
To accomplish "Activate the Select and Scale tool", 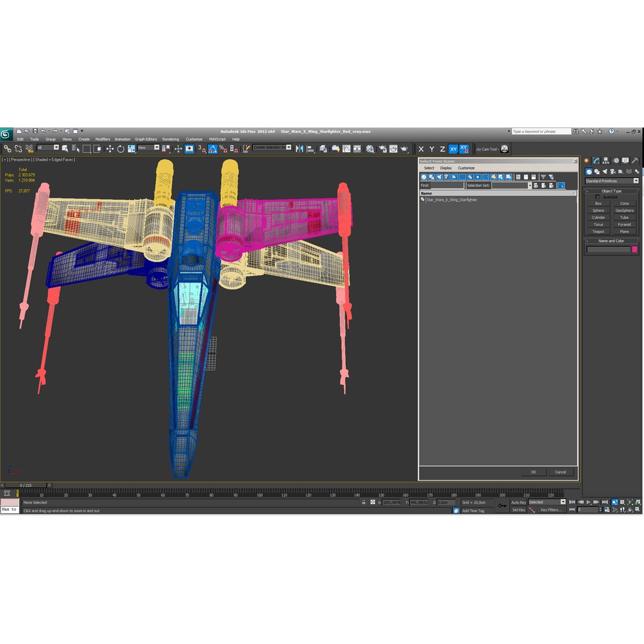I will point(131,148).
